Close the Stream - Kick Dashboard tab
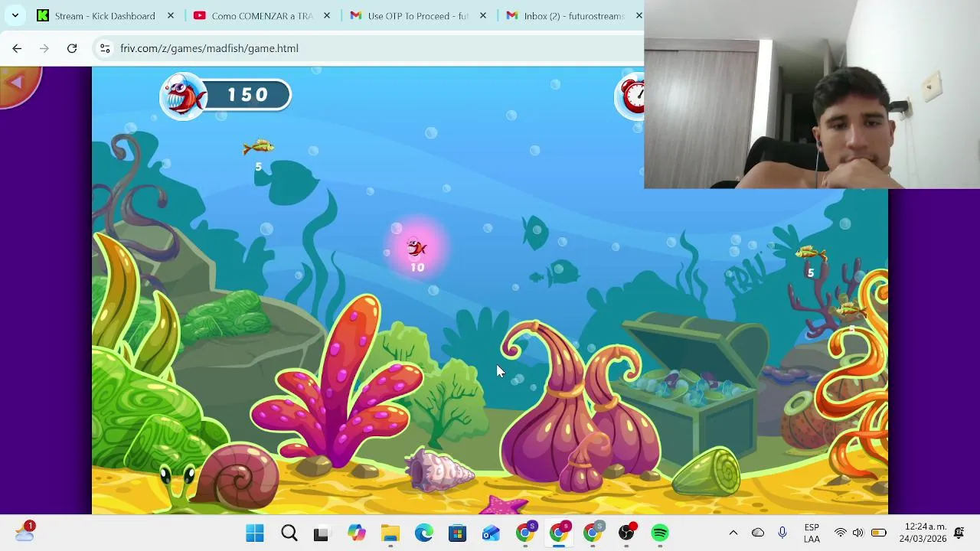The height and width of the screenshot is (551, 980). [x=170, y=15]
